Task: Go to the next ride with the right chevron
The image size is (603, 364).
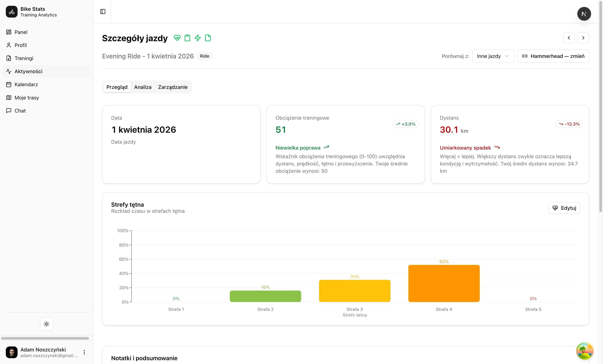Action: (x=583, y=38)
